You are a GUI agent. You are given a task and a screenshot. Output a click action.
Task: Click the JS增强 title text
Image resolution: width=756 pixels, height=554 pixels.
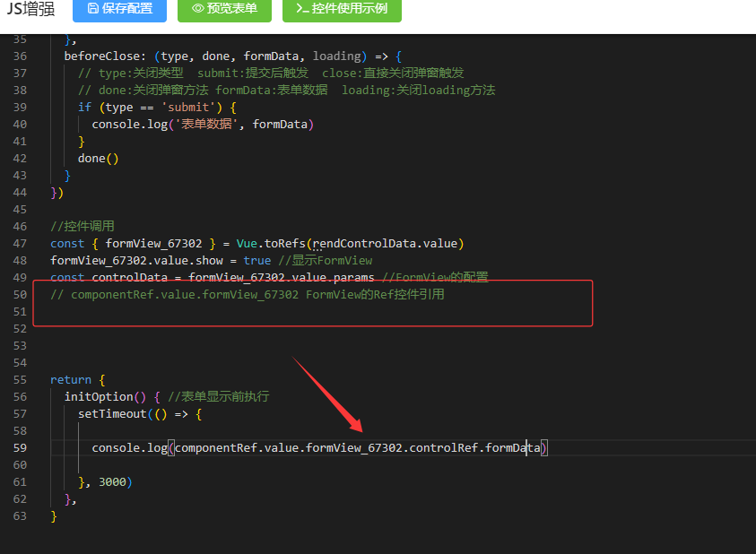(30, 9)
